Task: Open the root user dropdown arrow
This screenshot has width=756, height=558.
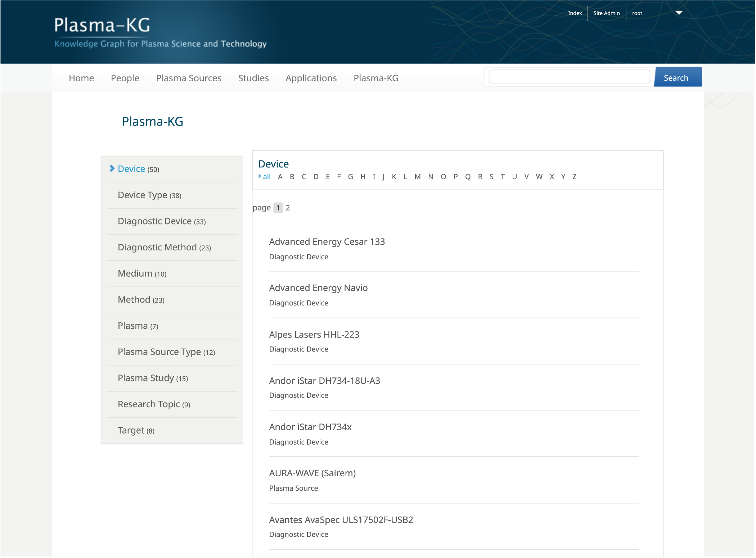Action: (x=679, y=13)
